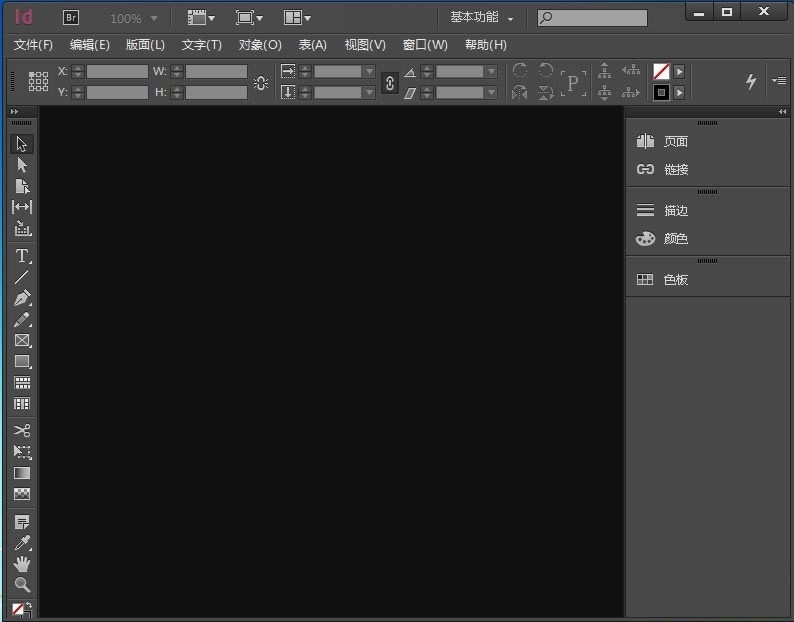Click flip horizontal icon

point(520,92)
